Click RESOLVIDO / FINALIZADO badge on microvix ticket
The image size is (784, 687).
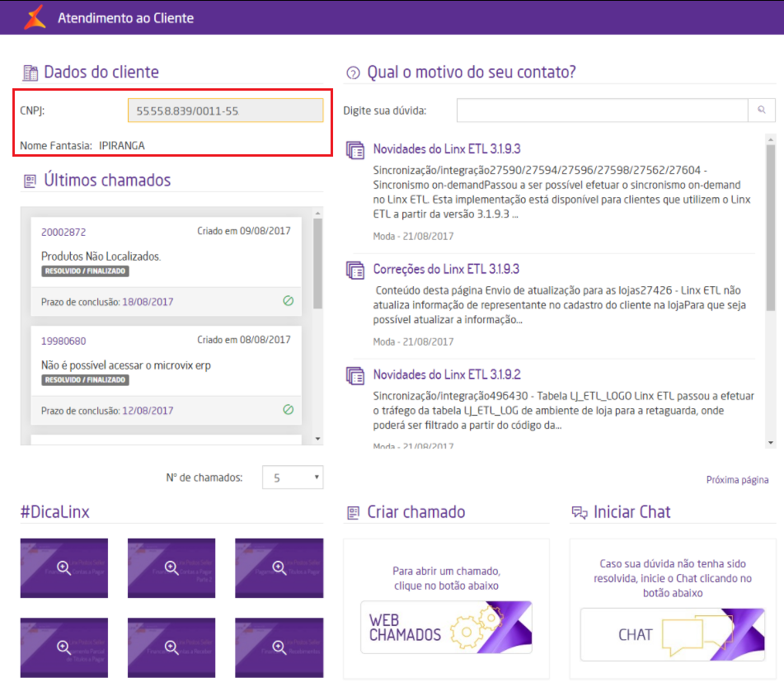tap(85, 379)
